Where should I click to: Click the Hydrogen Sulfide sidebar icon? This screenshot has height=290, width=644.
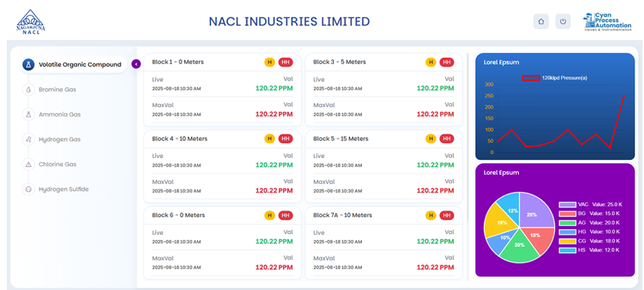(x=28, y=189)
